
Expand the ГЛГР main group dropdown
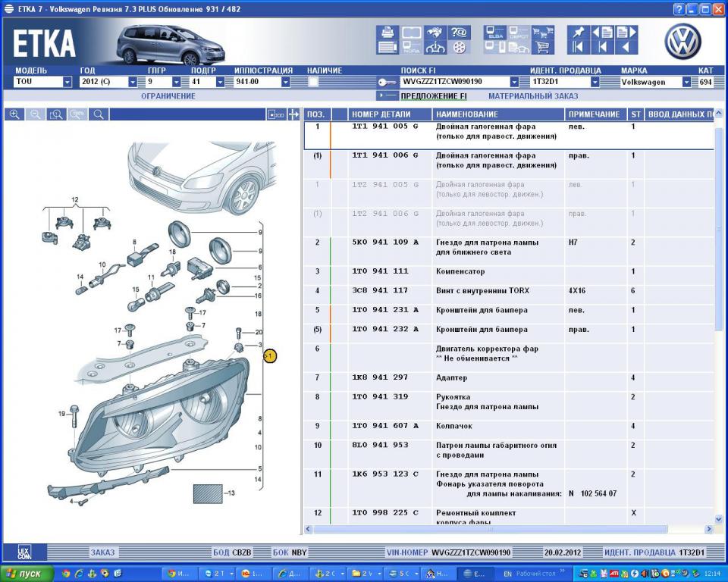click(x=177, y=82)
